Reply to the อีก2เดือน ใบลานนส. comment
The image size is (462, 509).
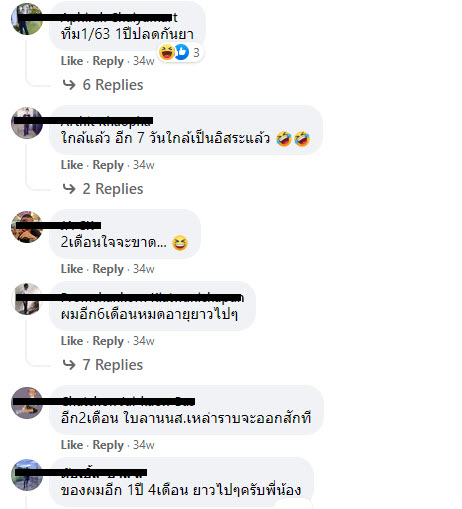pyautogui.click(x=108, y=445)
